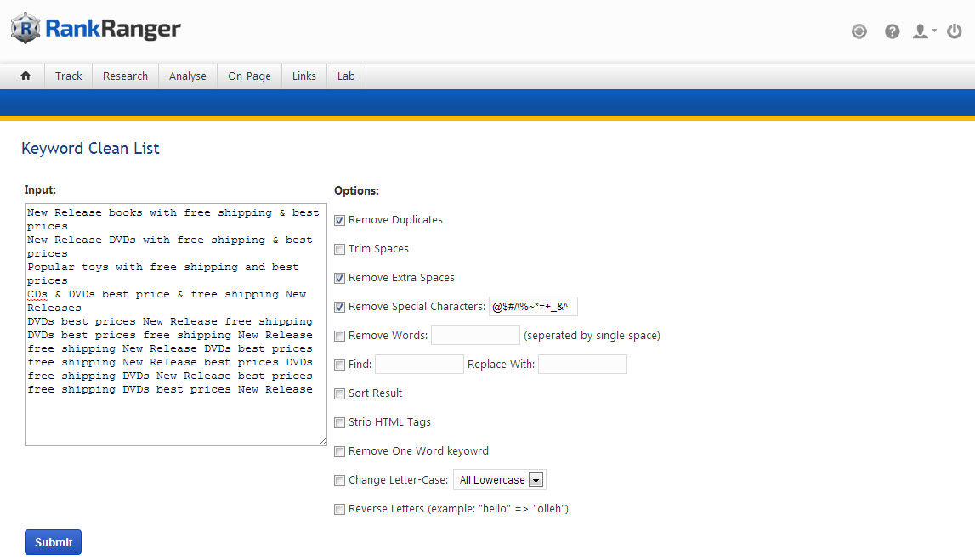Open the Track menu
The height and width of the screenshot is (560, 975).
69,76
